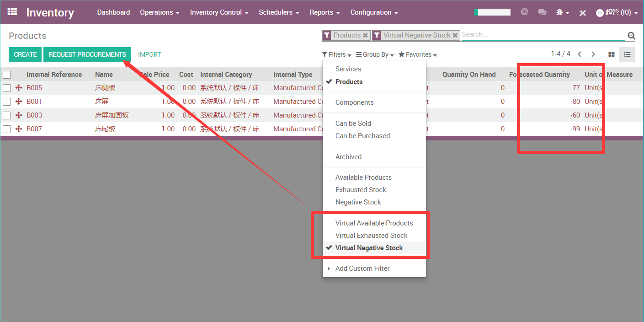Switch to list view icon
Image resolution: width=644 pixels, height=322 pixels.
coord(627,54)
